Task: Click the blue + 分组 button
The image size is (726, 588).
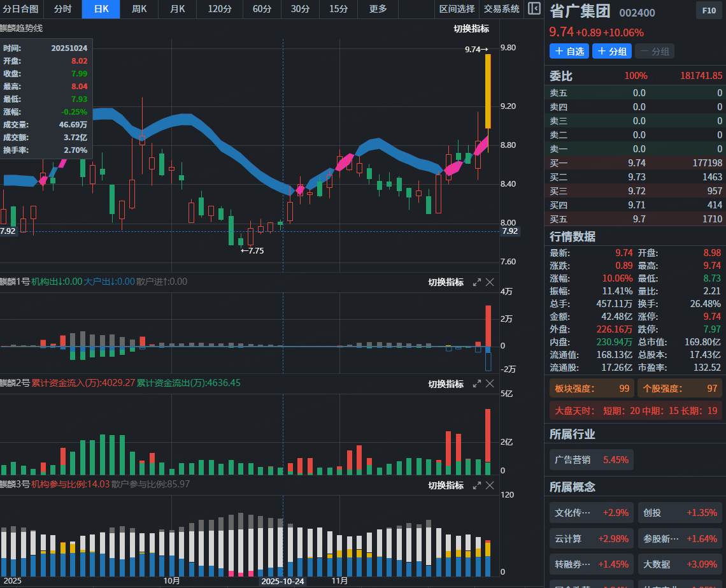Action: pos(611,52)
